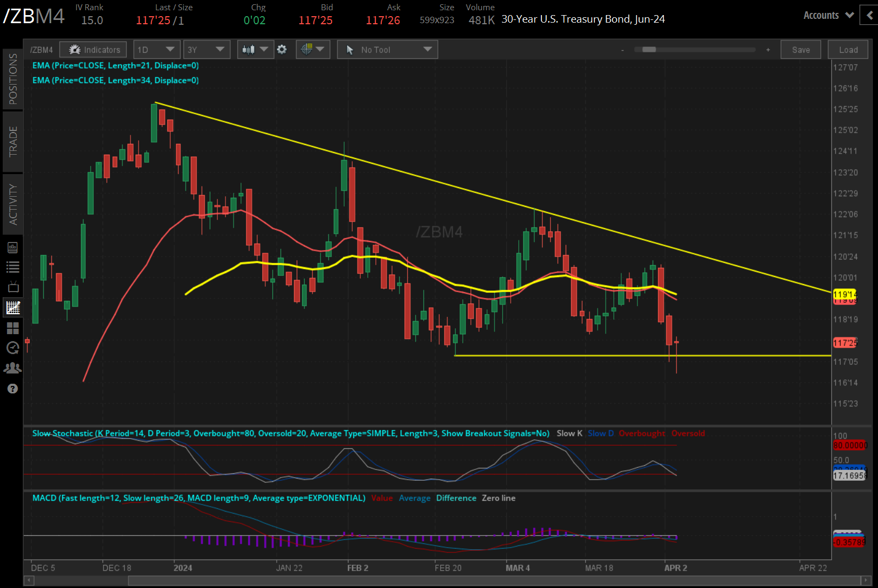Click the Slow D legend label
This screenshot has height=588, width=878.
(601, 433)
